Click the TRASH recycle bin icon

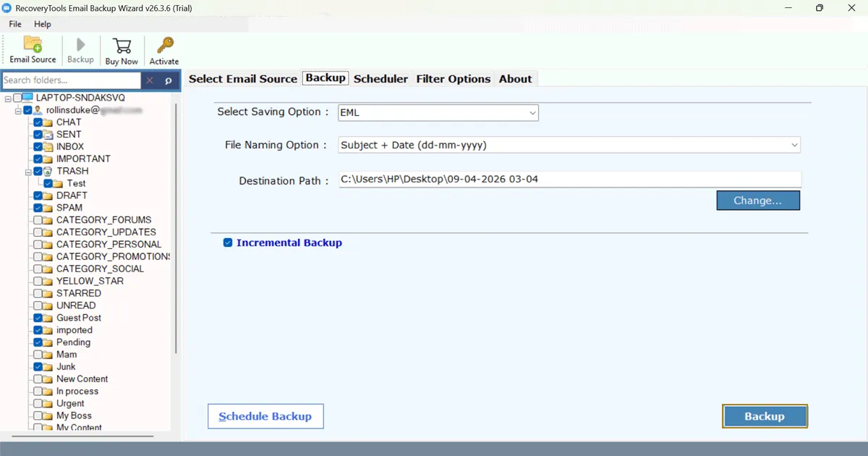coord(48,172)
